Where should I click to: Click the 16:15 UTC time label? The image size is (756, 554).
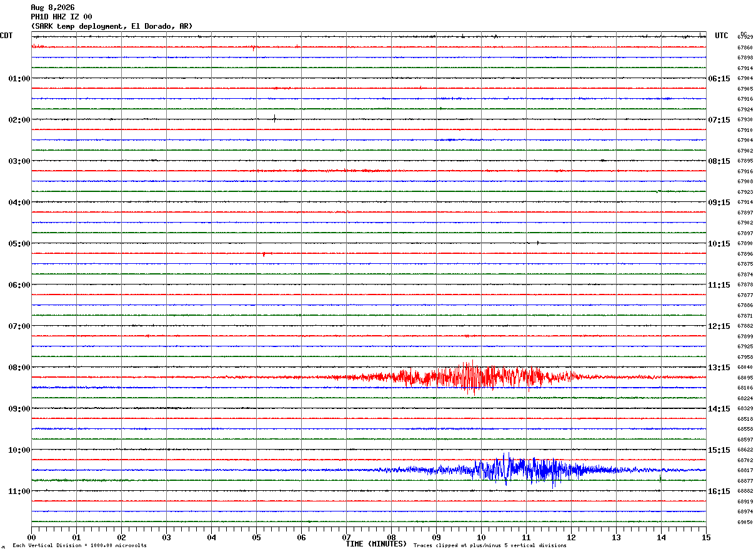click(719, 491)
